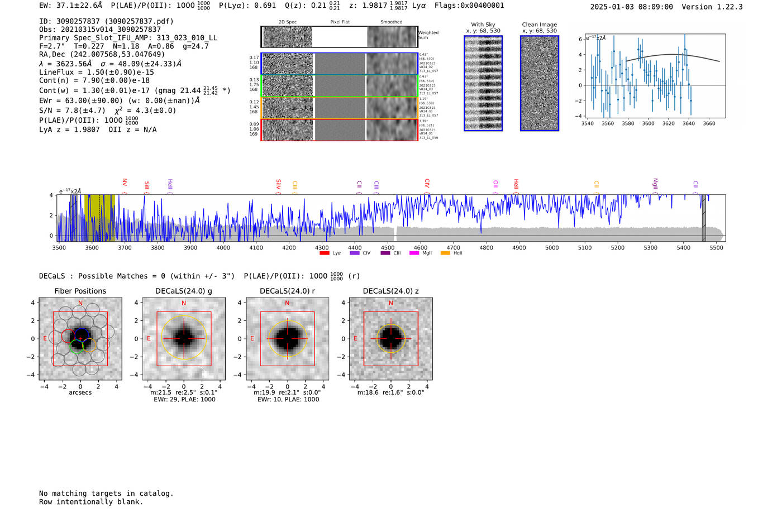
Task: Click the EW: 37.1±22.6Å header value
Action: pos(71,6)
